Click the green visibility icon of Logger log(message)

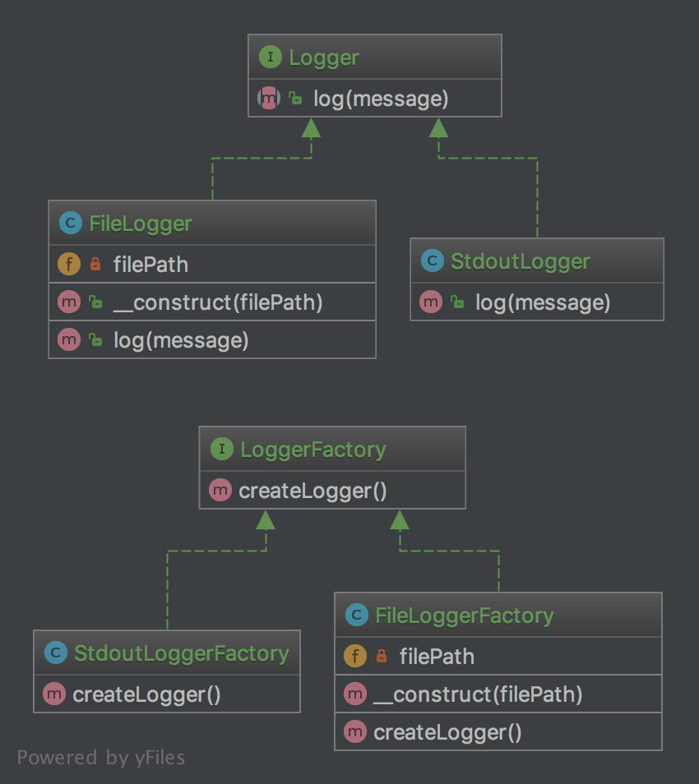[x=295, y=99]
